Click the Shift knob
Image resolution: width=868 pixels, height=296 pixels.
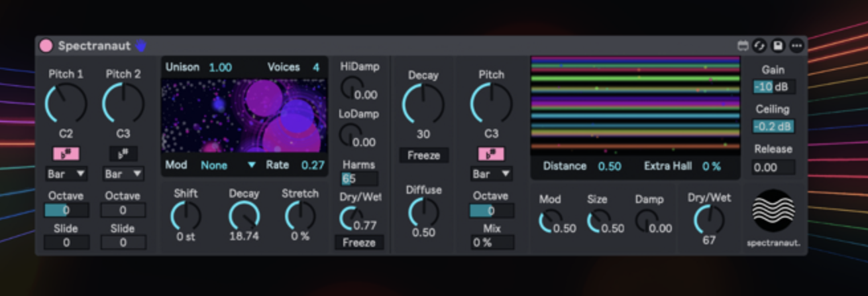(x=186, y=216)
